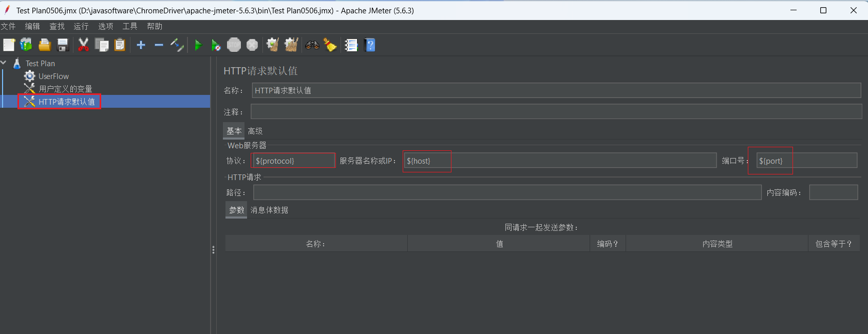This screenshot has width=868, height=334.
Task: Focus the 端口号 port field
Action: [807, 161]
